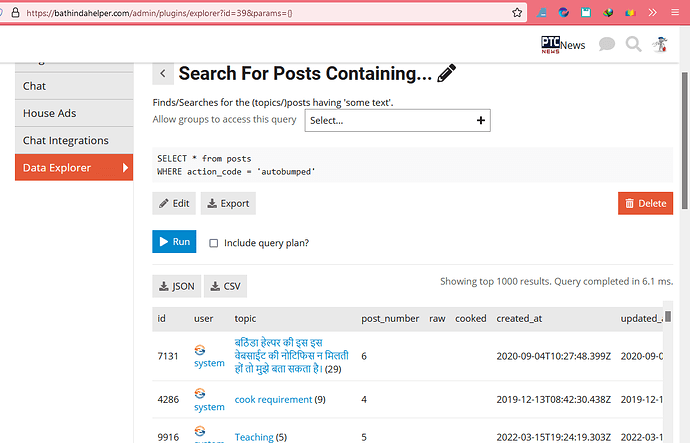Download results as JSON

tap(176, 286)
